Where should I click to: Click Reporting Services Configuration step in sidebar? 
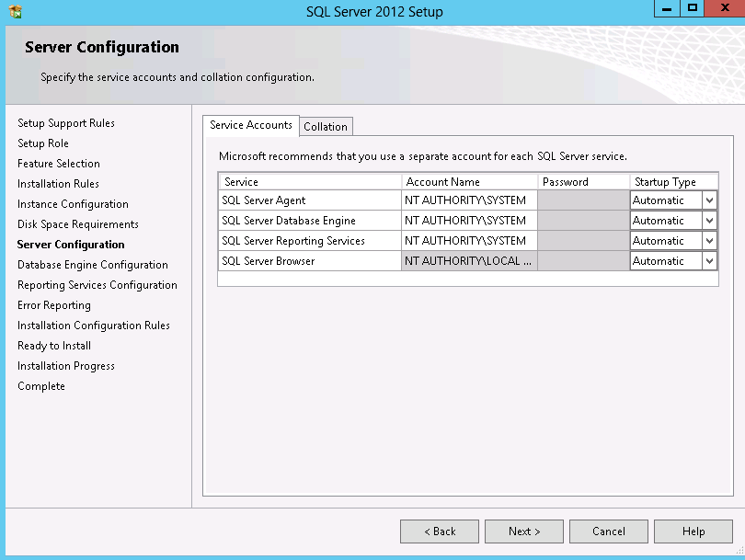point(97,285)
